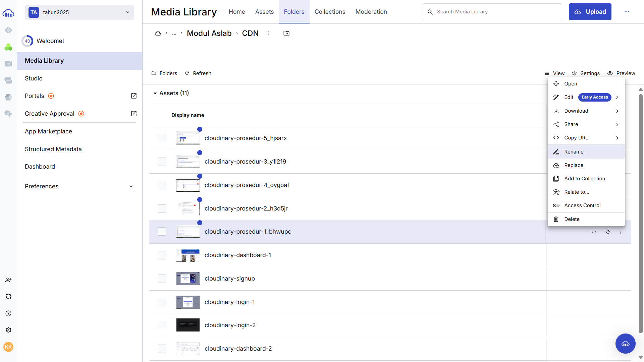Check the box for cloudinary-login-1

pos(162,302)
